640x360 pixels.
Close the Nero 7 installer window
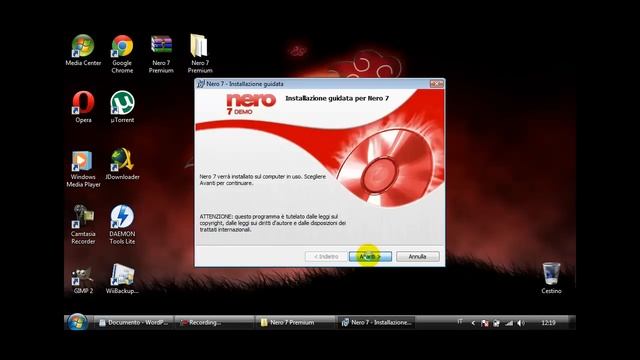point(436,84)
